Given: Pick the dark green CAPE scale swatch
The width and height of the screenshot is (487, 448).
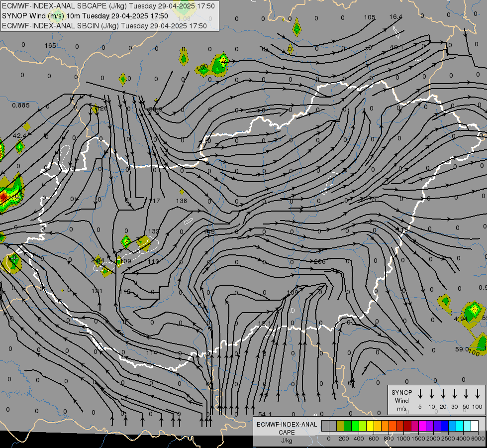Looking at the screenshot, I should coord(348,426).
